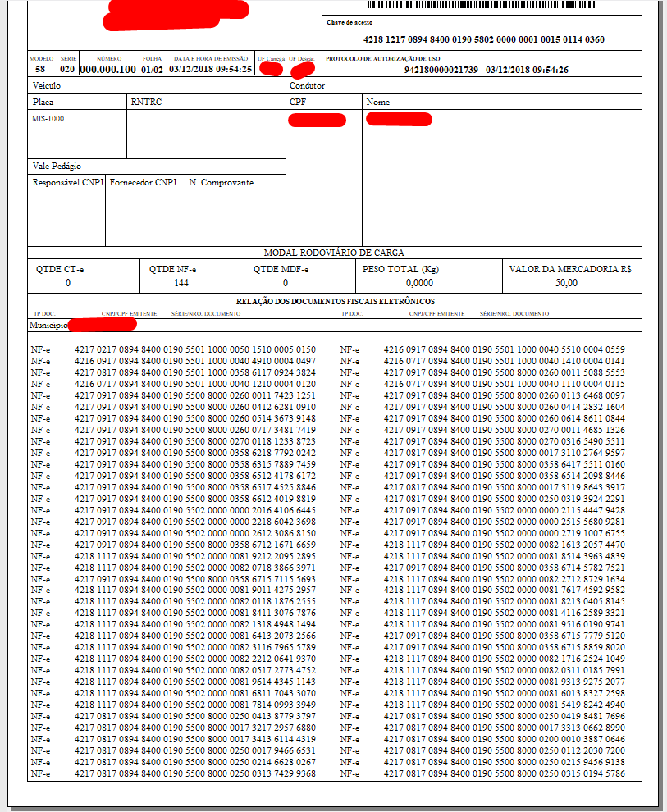667x812 pixels.
Task: Click the QTDE CT-e value 0
Action: 68,283
